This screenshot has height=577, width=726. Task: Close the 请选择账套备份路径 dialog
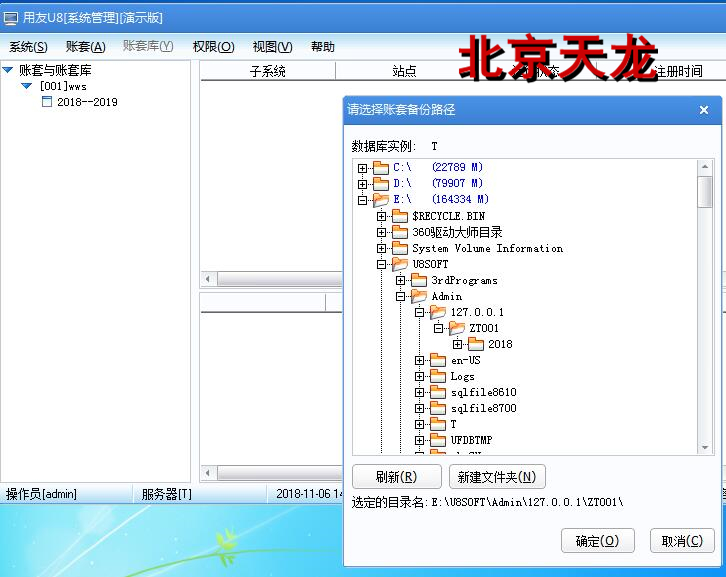[x=704, y=110]
